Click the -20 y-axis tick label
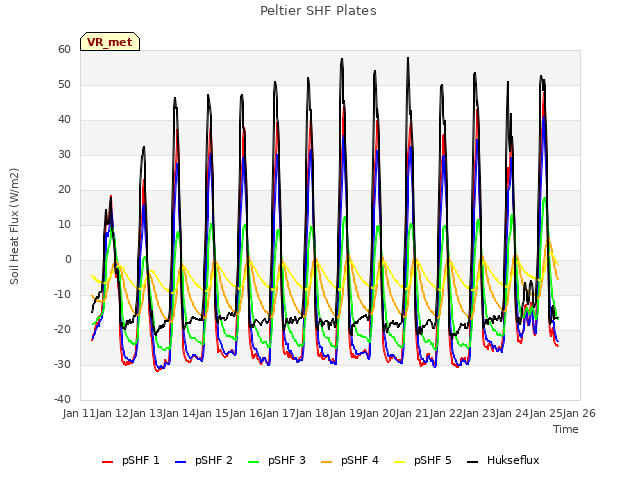Screen dimensions: 640x480 [x=62, y=329]
